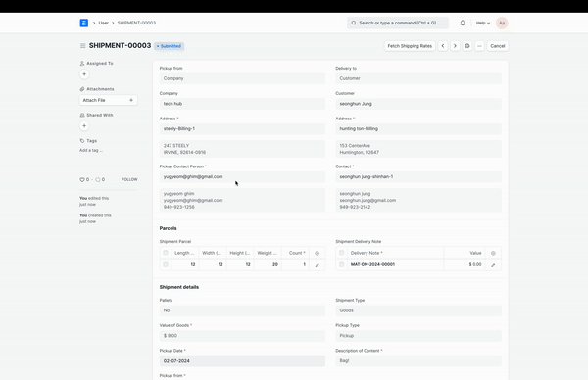The image size is (588, 380).
Task: Click address field steely-Billing-1
Action: (x=242, y=128)
